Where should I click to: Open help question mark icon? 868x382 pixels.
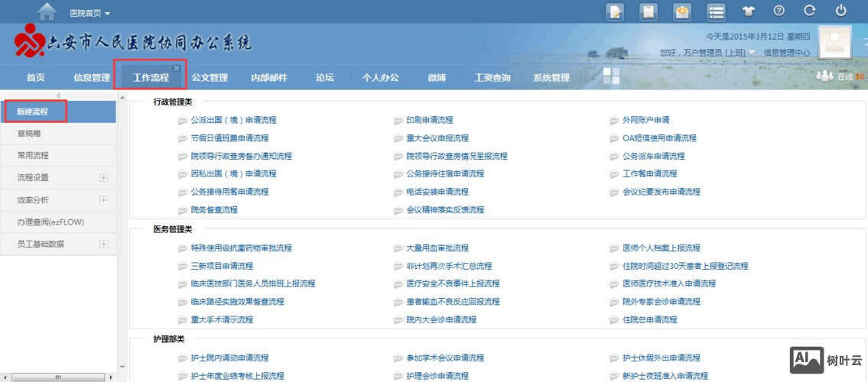point(779,11)
